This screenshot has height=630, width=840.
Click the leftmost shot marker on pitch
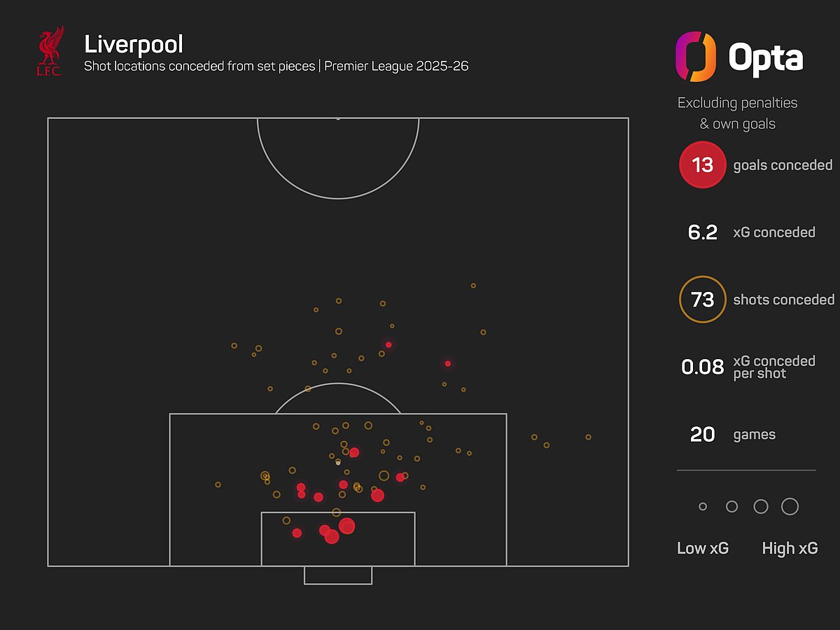point(218,484)
